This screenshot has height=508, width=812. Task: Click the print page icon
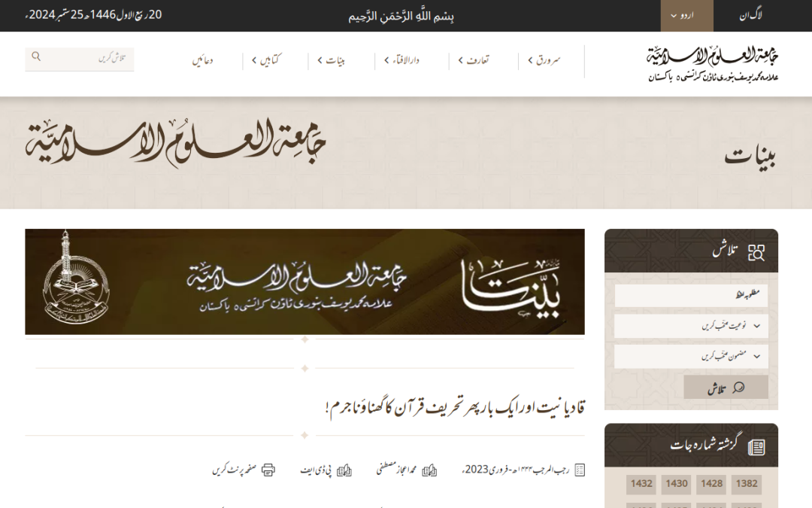coord(268,470)
